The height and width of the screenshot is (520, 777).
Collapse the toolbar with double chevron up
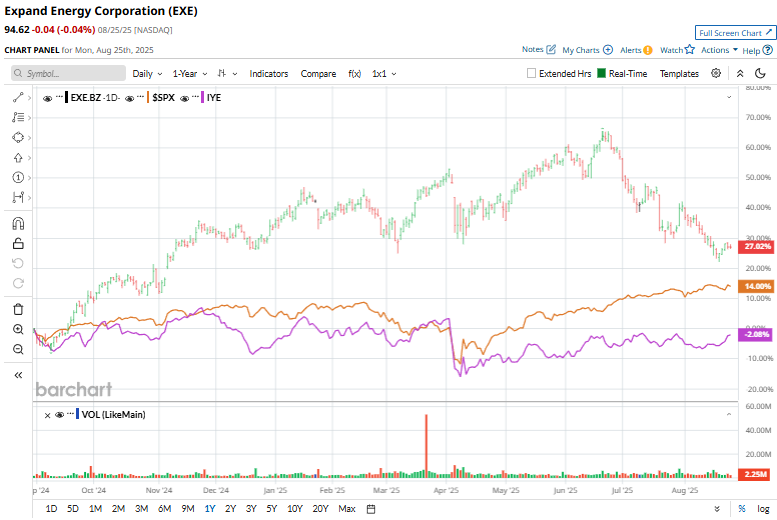740,73
